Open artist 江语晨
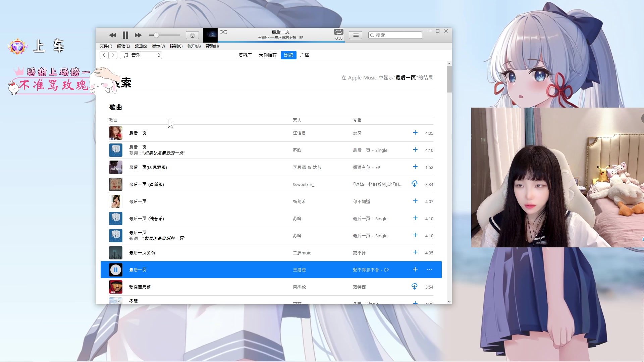This screenshot has width=644, height=362. [x=299, y=133]
